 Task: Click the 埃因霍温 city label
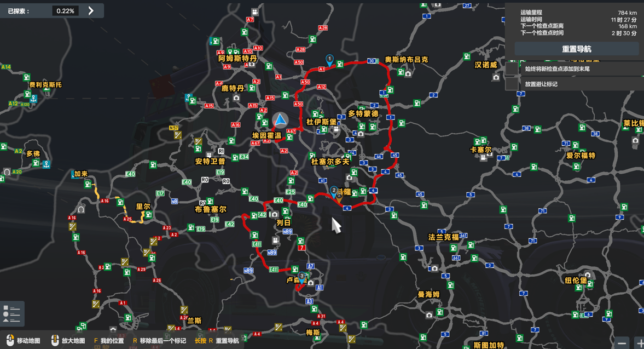267,135
